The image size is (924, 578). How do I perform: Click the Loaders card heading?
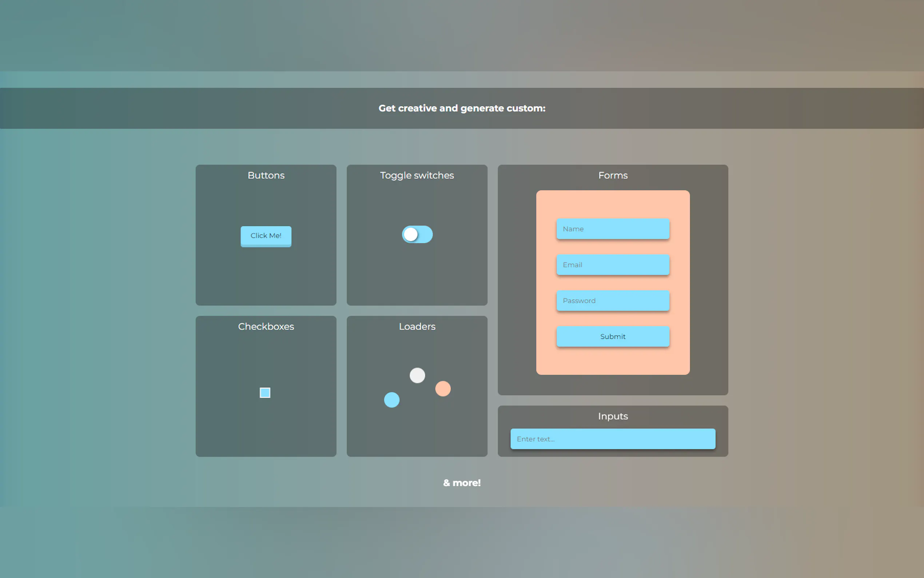pyautogui.click(x=417, y=326)
